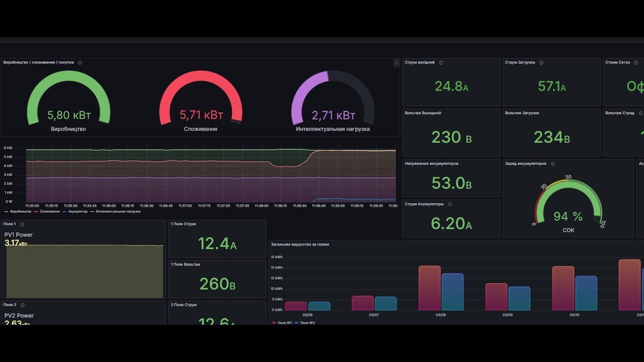Click the PV1 Power area graph
This screenshot has width=644, height=362.
point(85,271)
